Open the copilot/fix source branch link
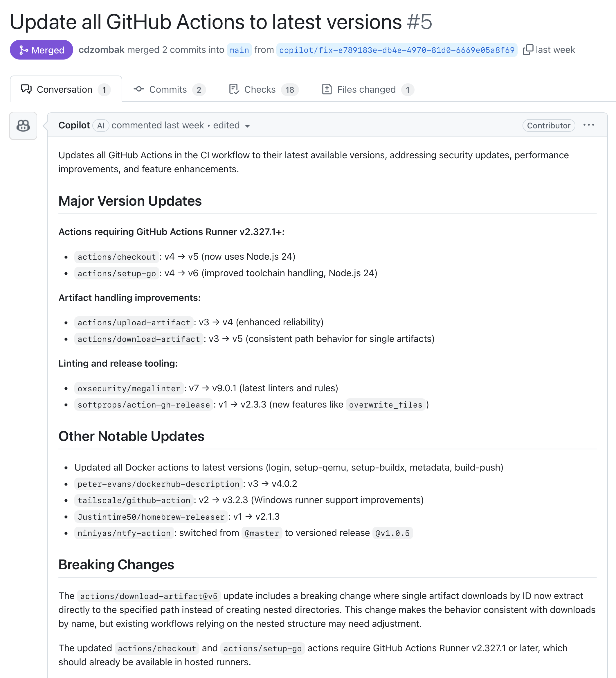 [397, 50]
